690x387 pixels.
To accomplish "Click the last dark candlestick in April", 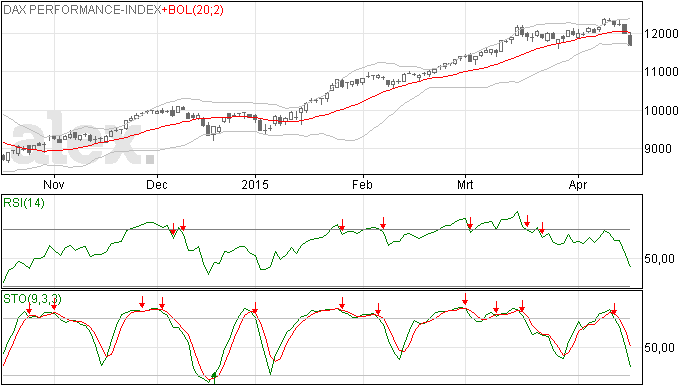I will (631, 40).
